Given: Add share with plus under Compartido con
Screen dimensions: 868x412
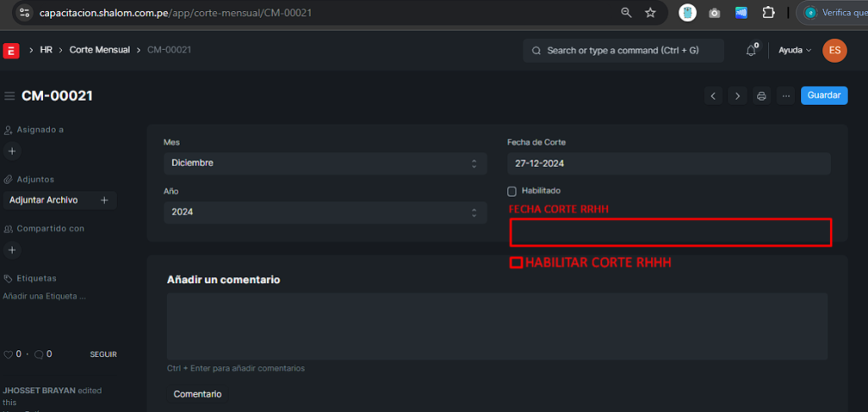Looking at the screenshot, I should coord(12,250).
